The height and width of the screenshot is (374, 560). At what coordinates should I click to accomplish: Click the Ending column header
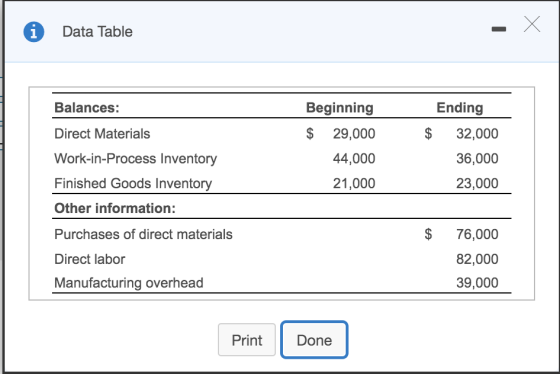(460, 108)
